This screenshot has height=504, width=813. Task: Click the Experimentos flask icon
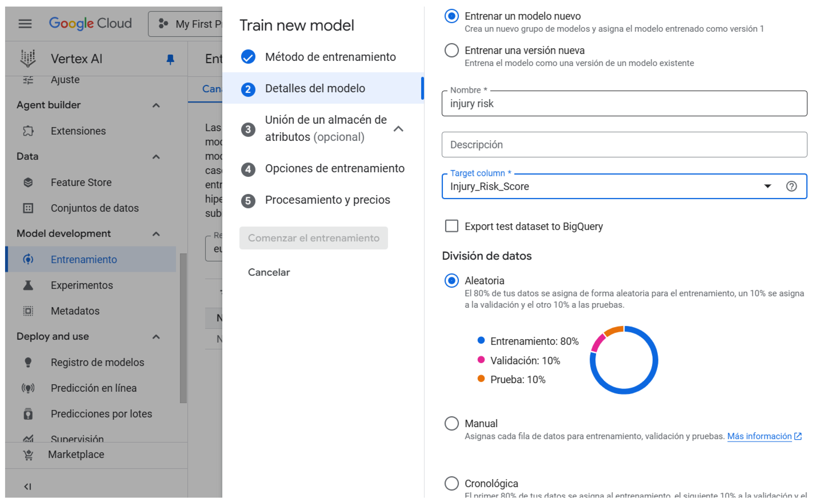[x=28, y=285]
